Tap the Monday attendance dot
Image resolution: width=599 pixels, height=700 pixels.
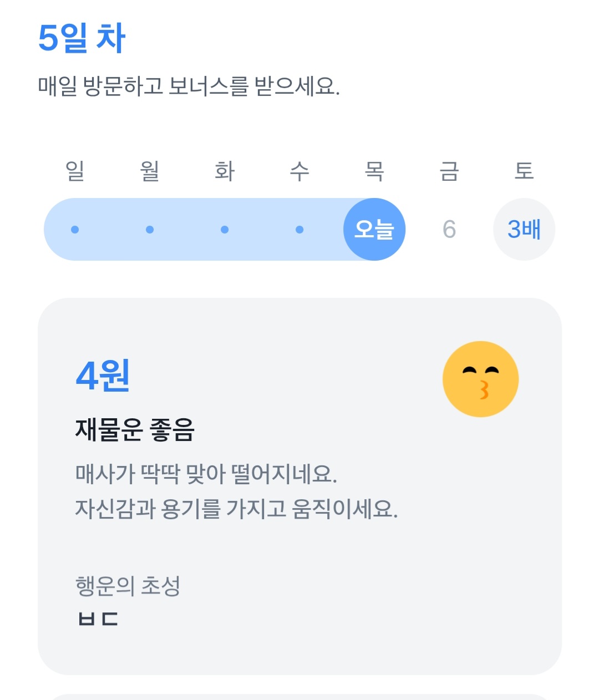point(150,230)
